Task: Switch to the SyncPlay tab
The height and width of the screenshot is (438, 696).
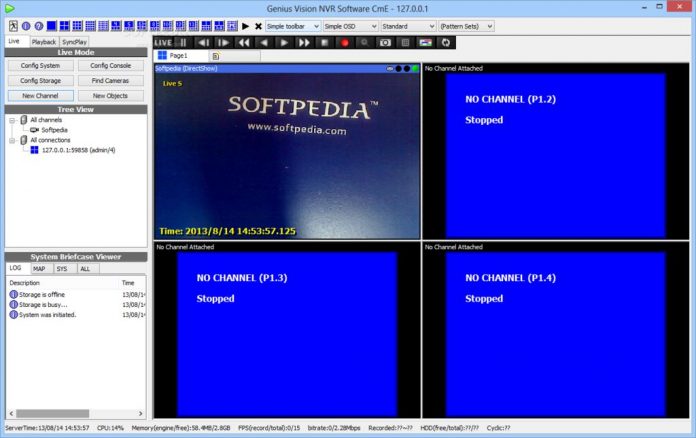Action: tap(74, 42)
